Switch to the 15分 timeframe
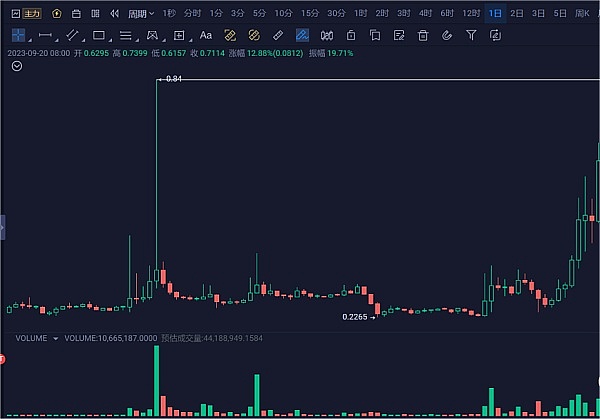Image resolution: width=600 pixels, height=419 pixels. pyautogui.click(x=310, y=14)
